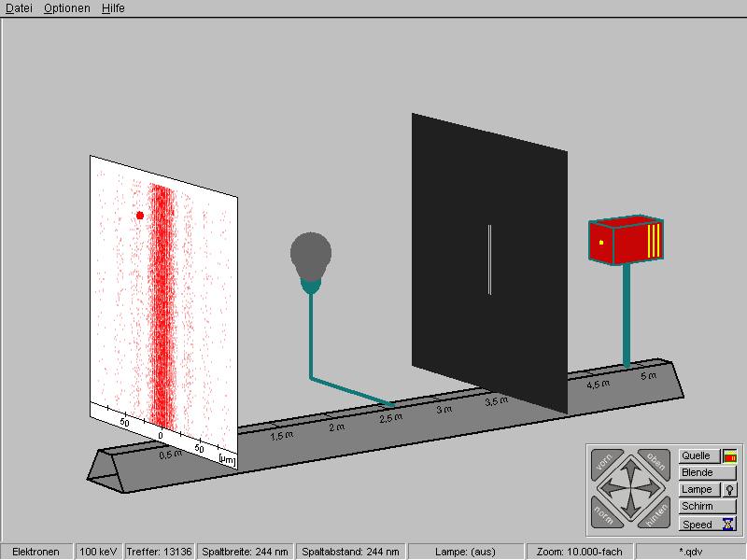This screenshot has height=560, width=747.
Task: Open the Hilfe menu
Action: [x=113, y=8]
